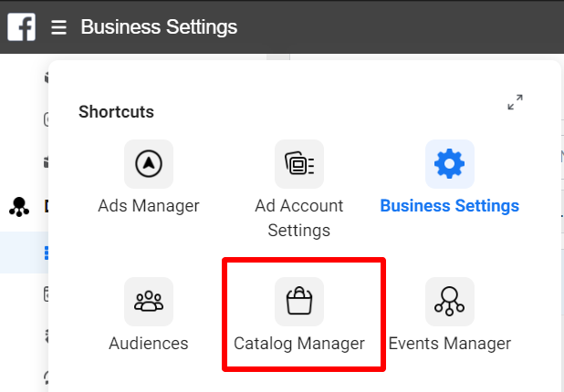Select the highlighted blue sidebar row

24,253
